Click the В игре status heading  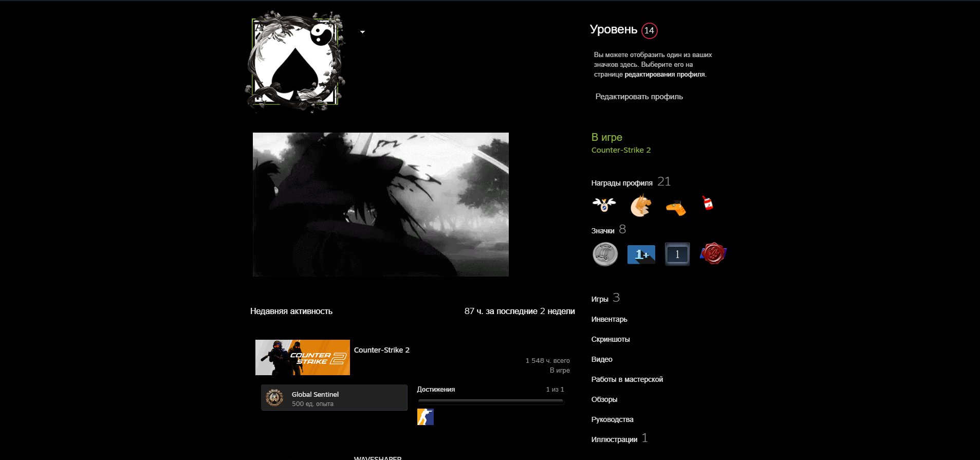(x=606, y=137)
